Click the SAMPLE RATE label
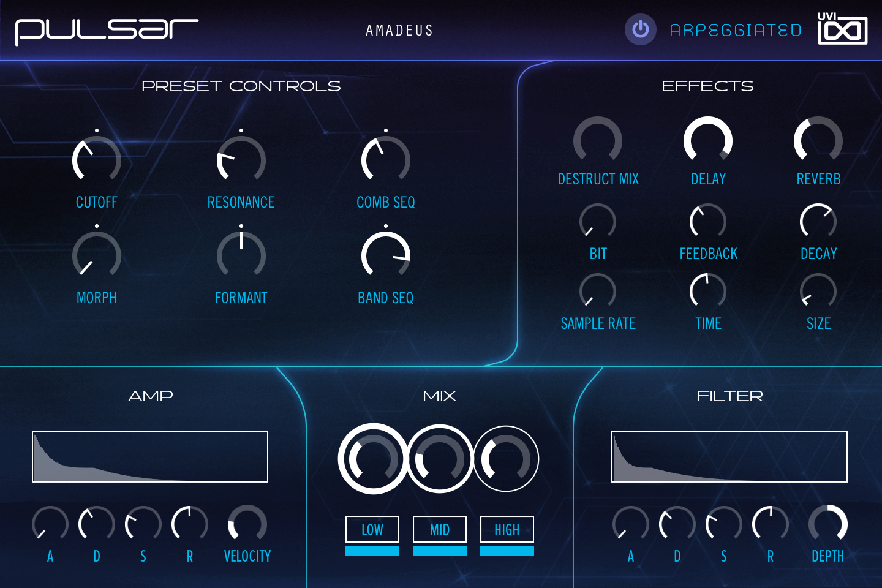 click(598, 323)
